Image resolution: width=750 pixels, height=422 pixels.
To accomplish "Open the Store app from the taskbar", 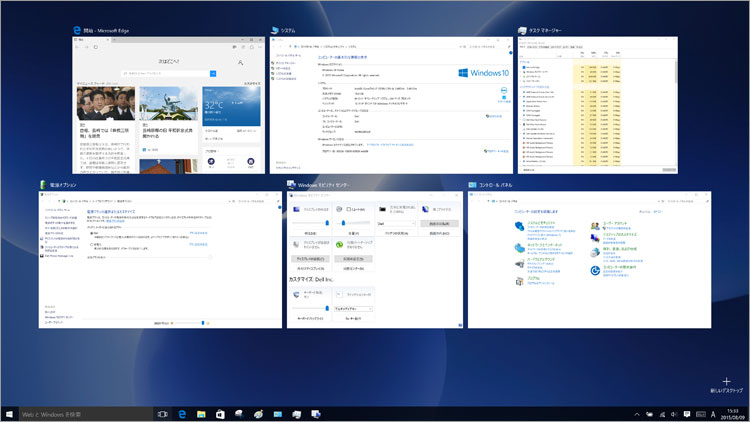I will (220, 414).
